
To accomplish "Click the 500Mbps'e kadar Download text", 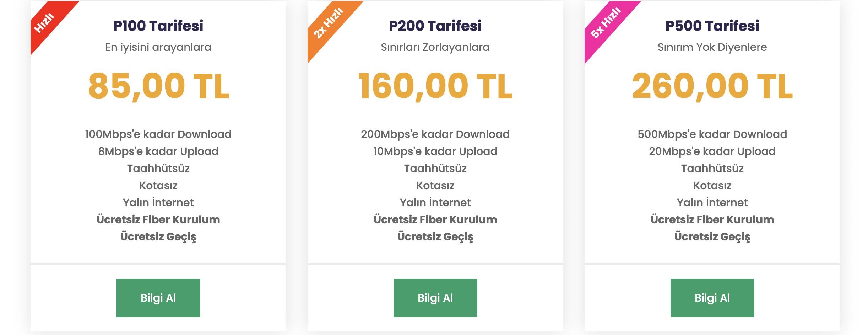I will pyautogui.click(x=712, y=134).
